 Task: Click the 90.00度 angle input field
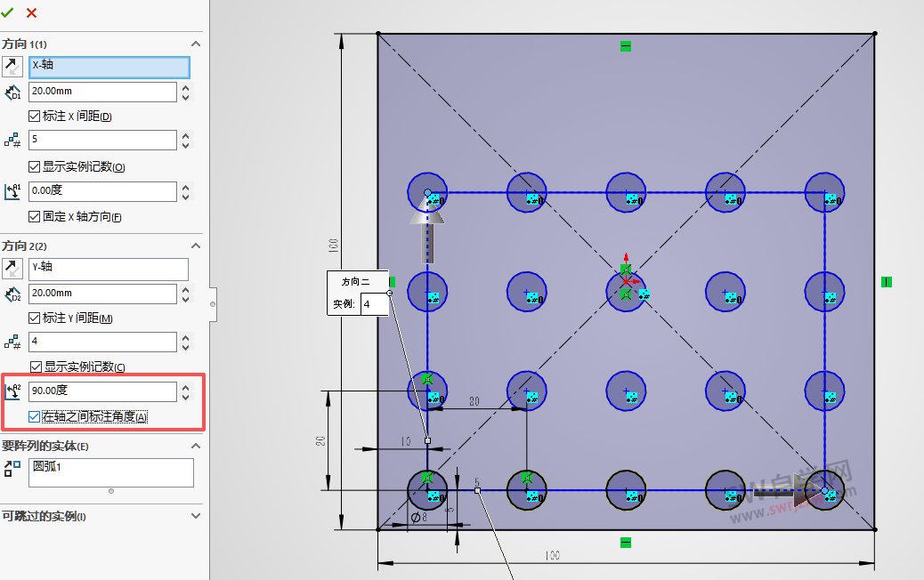(x=102, y=391)
